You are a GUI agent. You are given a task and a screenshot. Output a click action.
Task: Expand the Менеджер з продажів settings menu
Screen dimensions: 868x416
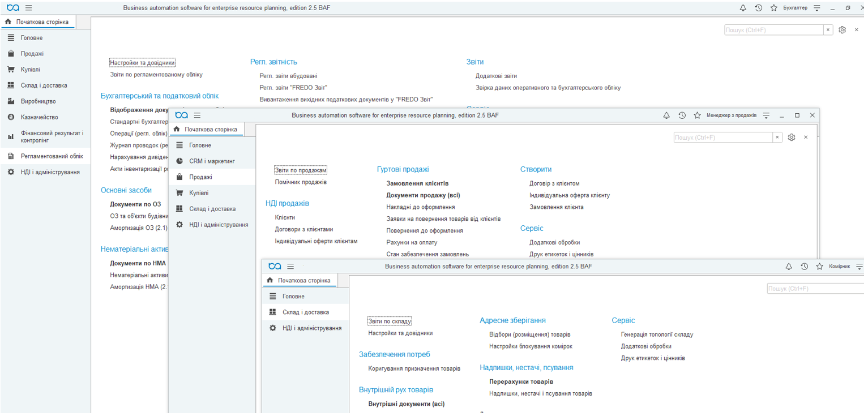[x=766, y=115]
